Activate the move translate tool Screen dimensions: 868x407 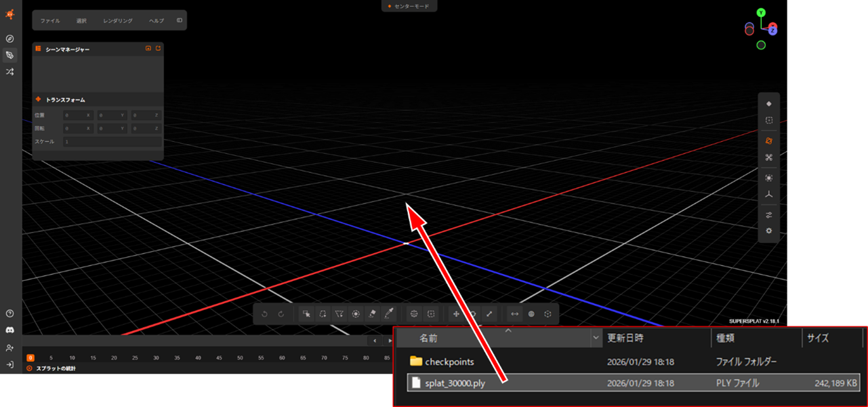[x=456, y=314]
